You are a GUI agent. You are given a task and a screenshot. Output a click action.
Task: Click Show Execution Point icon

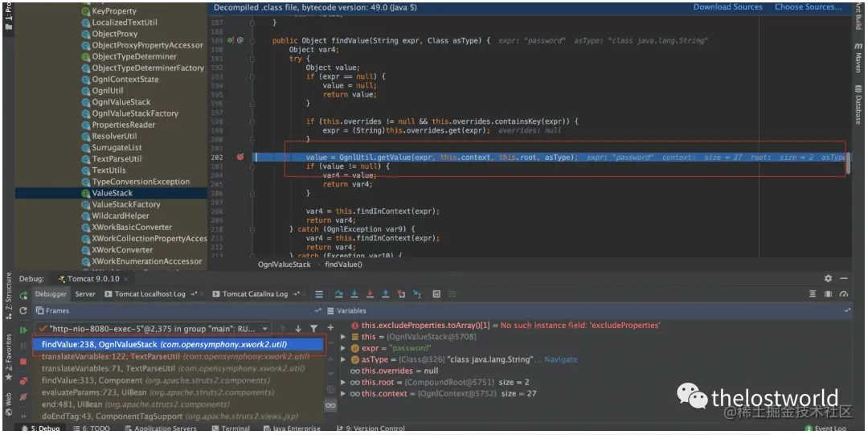coord(319,294)
